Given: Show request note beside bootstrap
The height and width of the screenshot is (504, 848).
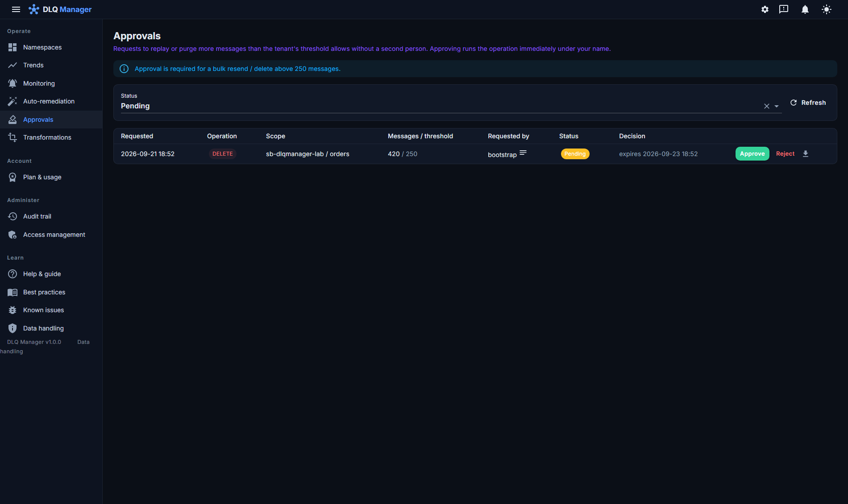Looking at the screenshot, I should coord(523,153).
